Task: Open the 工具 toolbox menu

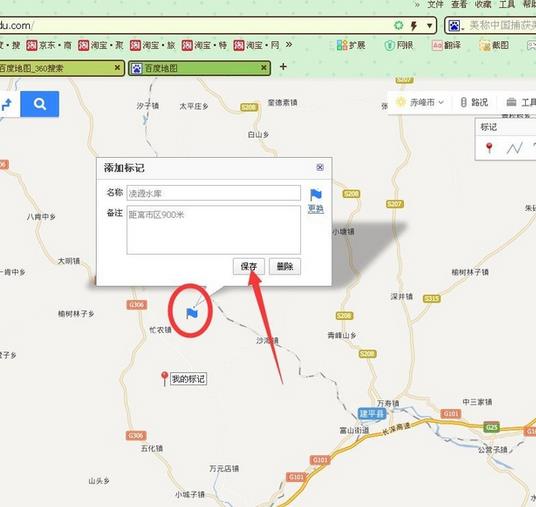Action: point(521,102)
